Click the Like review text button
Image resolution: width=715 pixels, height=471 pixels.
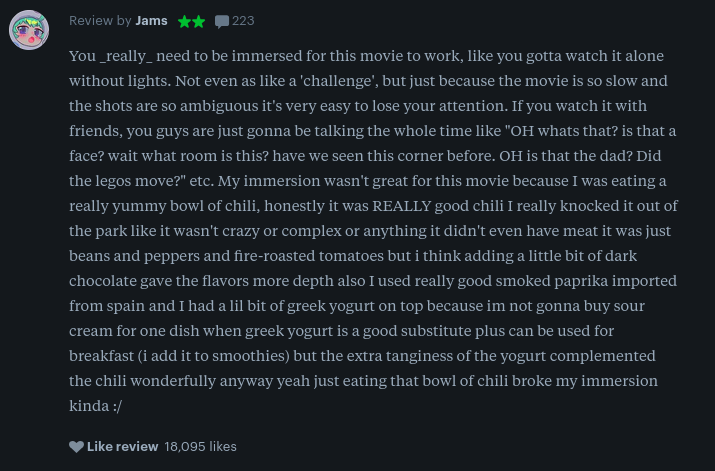click(122, 446)
